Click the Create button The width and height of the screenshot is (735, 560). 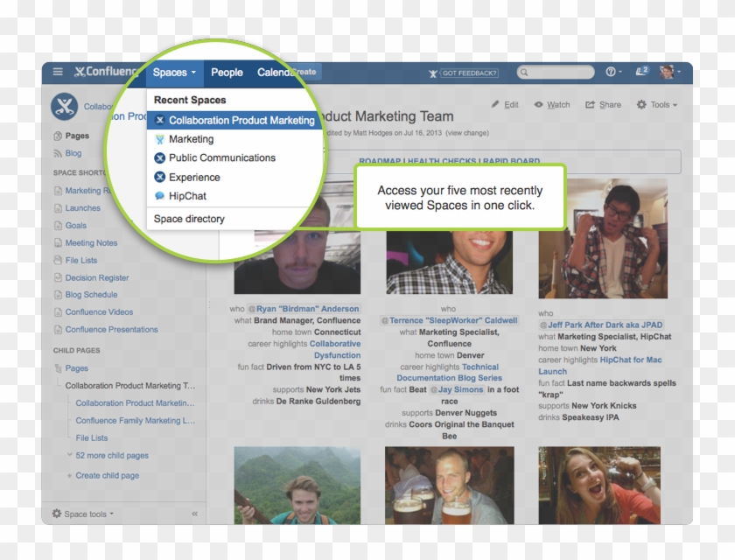[x=305, y=72]
